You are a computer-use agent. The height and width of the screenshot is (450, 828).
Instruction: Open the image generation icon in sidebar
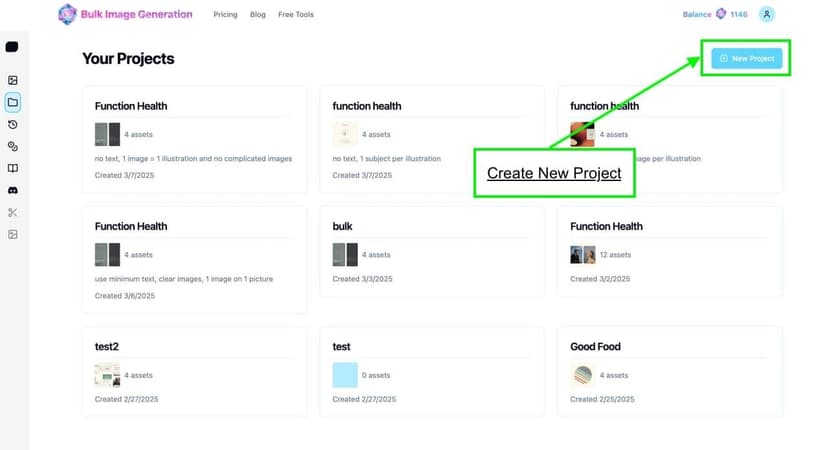(x=13, y=80)
